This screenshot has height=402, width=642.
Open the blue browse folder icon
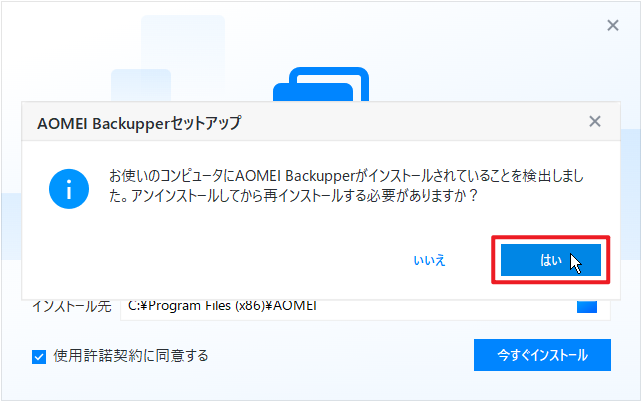[587, 307]
